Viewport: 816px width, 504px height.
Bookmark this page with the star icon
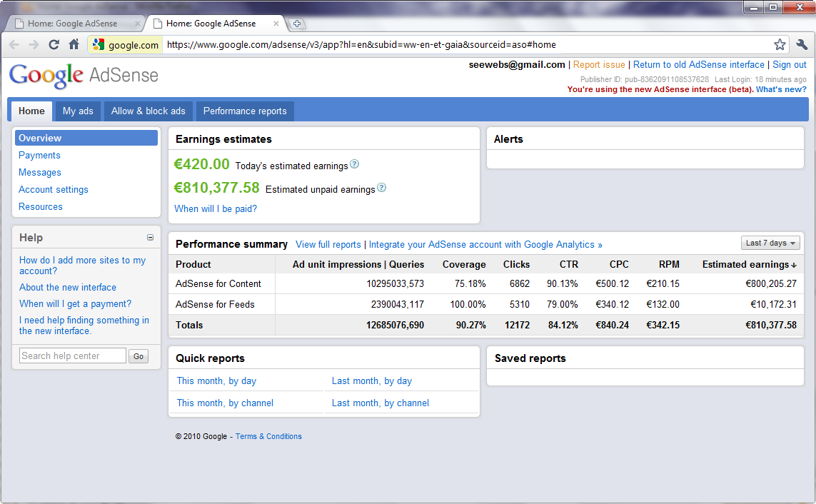779,45
